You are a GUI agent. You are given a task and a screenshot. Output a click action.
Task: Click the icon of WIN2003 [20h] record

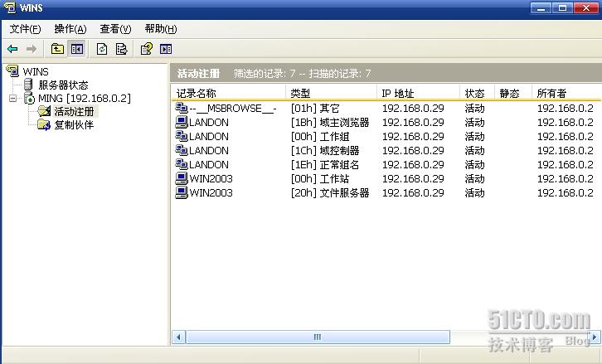point(182,192)
